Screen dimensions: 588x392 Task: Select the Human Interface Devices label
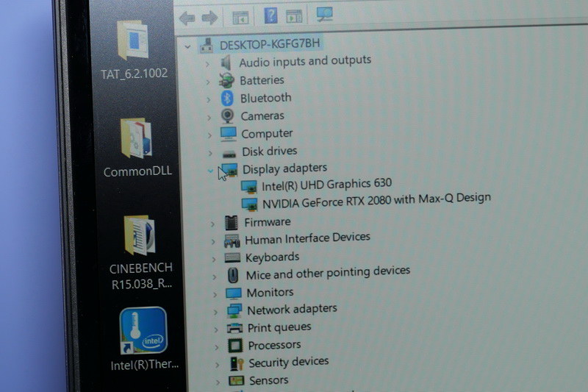307,238
